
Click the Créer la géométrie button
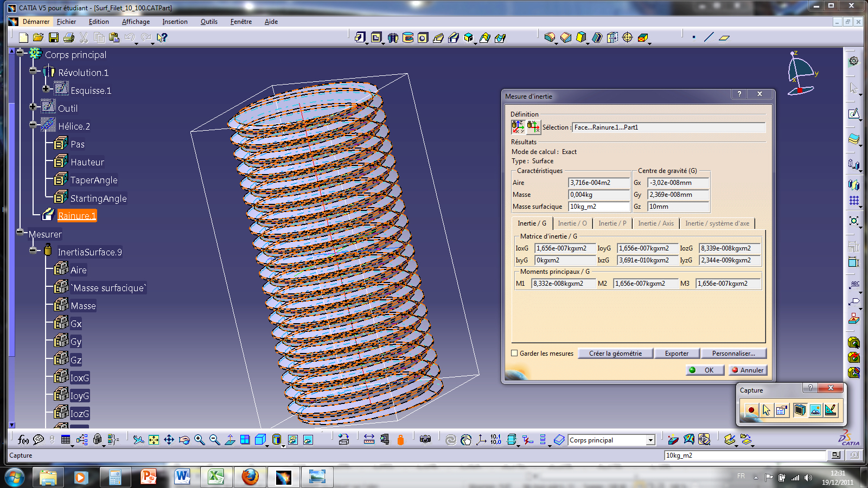tap(615, 354)
